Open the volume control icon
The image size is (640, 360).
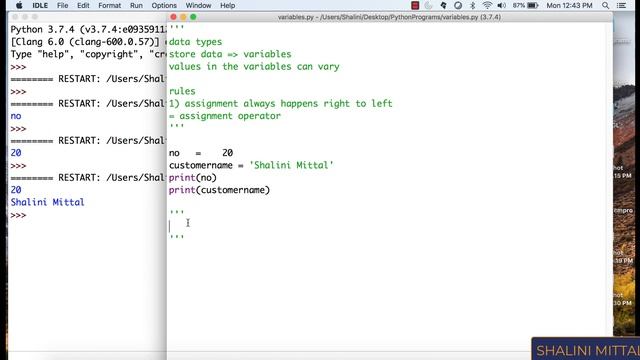pyautogui.click(x=502, y=5)
